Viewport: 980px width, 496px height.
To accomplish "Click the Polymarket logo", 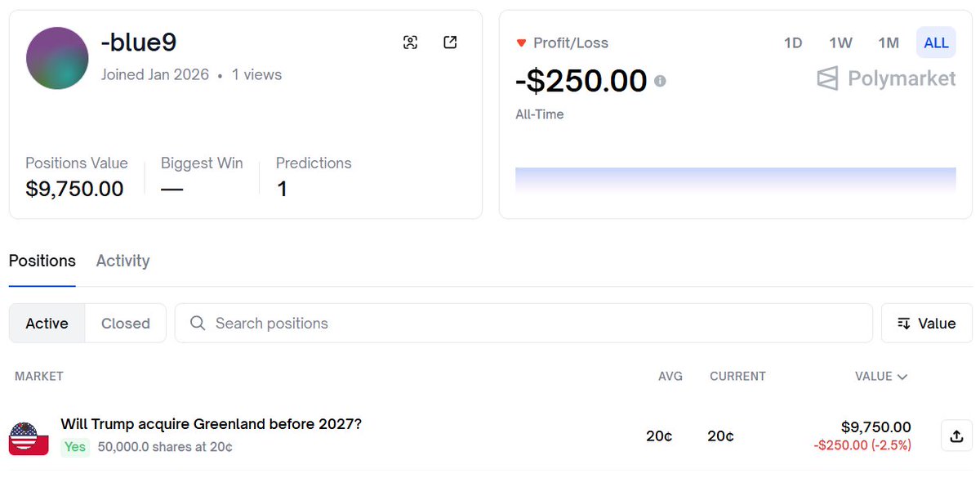I will (886, 78).
